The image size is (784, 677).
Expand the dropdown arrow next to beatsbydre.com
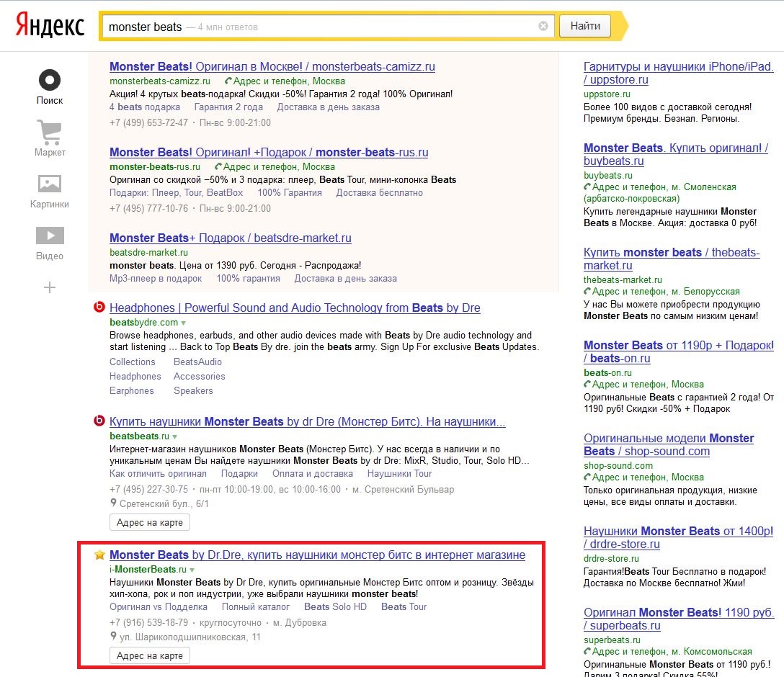pyautogui.click(x=184, y=323)
